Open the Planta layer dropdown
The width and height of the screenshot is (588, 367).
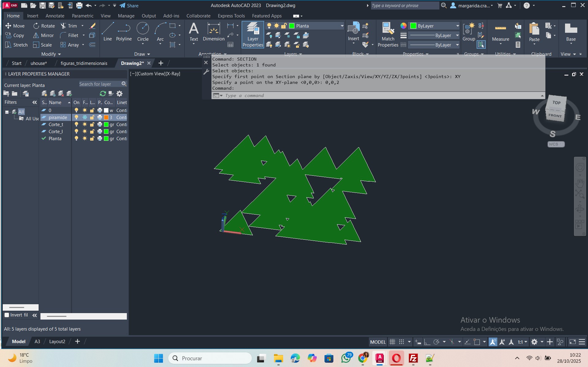point(342,26)
